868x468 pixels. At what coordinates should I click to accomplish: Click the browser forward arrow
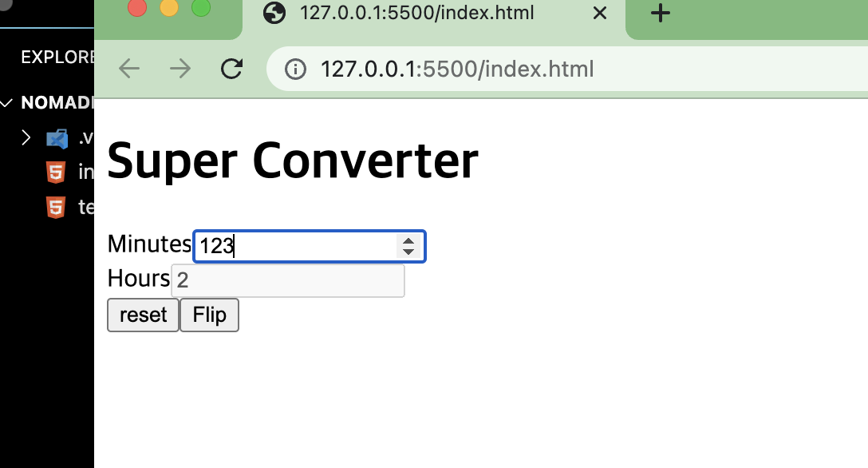[x=180, y=69]
